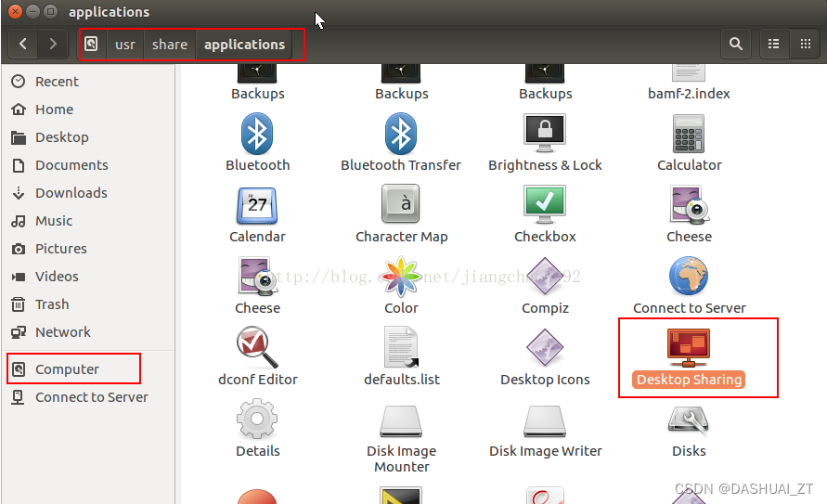Go back with the left arrow button
Screen dimensions: 827x504
[x=23, y=44]
